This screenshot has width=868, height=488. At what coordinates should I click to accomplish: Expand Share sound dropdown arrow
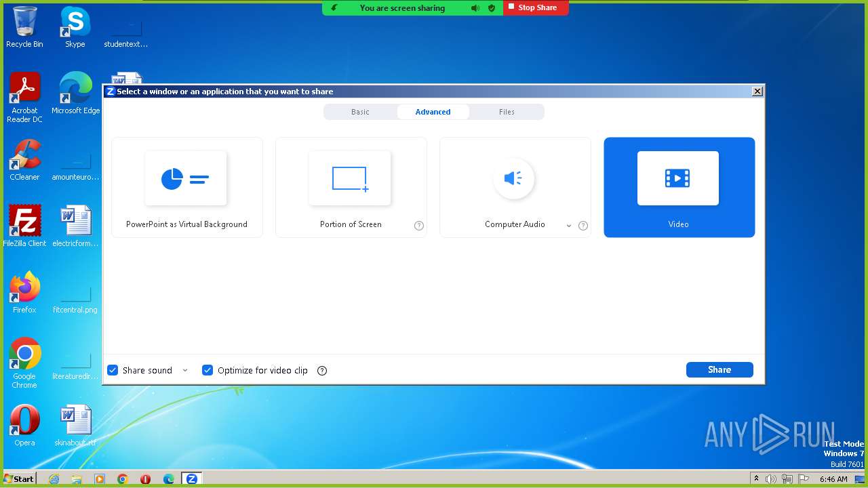(185, 370)
